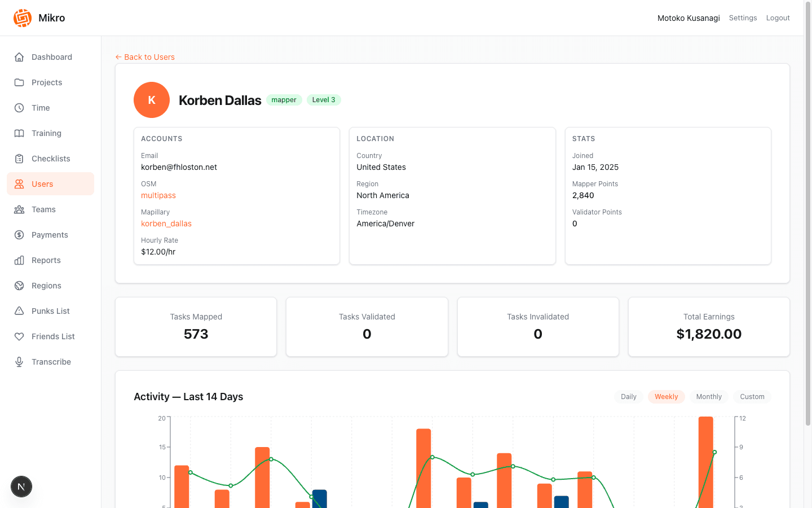
Task: Open the korben_dallas Mapillary profile
Action: [166, 223]
